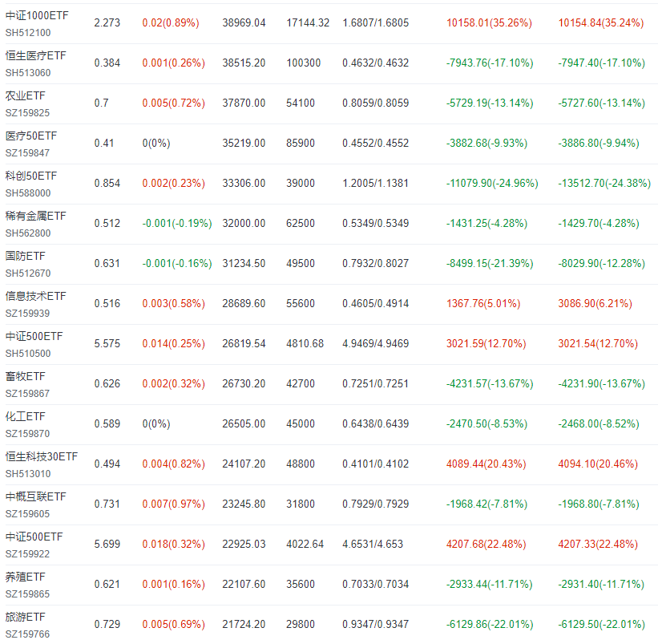Viewport: 658px width, 644px height.
Task: Open the 医疗50ETF fund name
Action: click(30, 136)
